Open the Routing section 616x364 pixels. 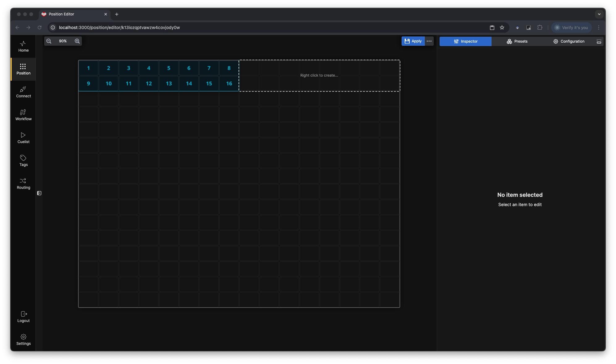tap(23, 184)
